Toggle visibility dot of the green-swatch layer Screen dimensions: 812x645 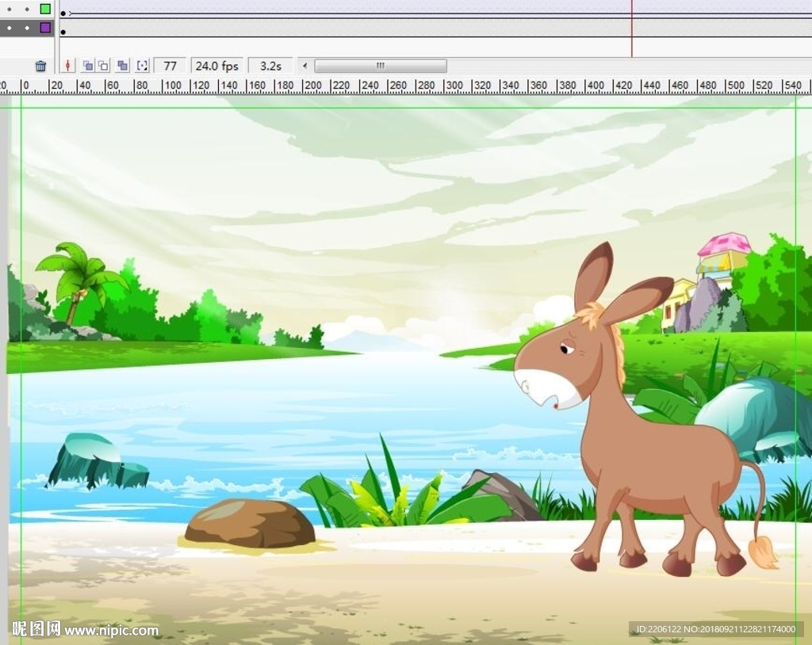(x=10, y=10)
